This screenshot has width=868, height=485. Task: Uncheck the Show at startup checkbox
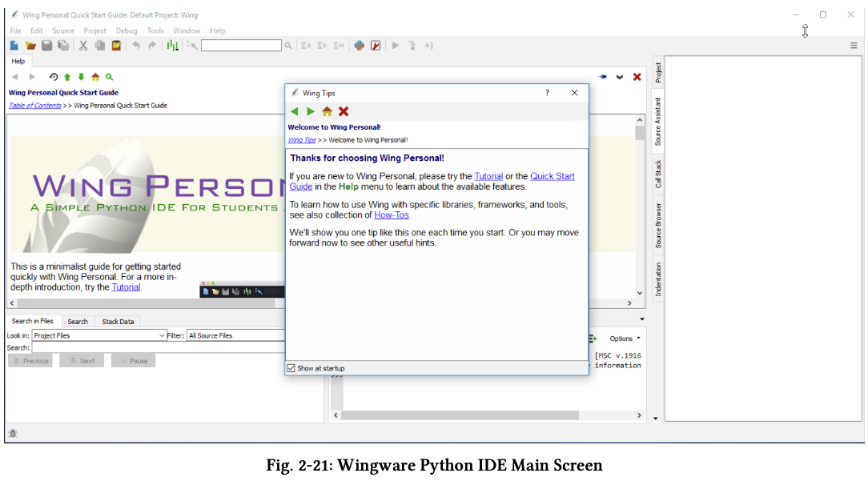[291, 368]
